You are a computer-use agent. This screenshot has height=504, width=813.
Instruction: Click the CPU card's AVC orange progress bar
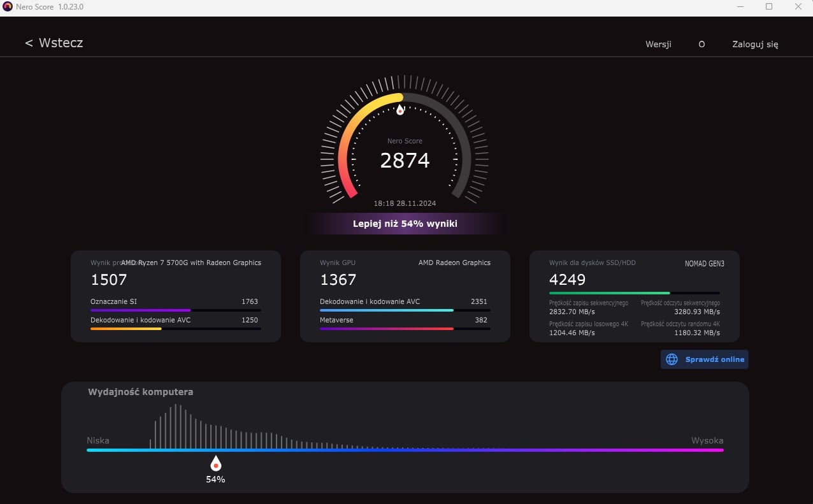[x=176, y=329]
